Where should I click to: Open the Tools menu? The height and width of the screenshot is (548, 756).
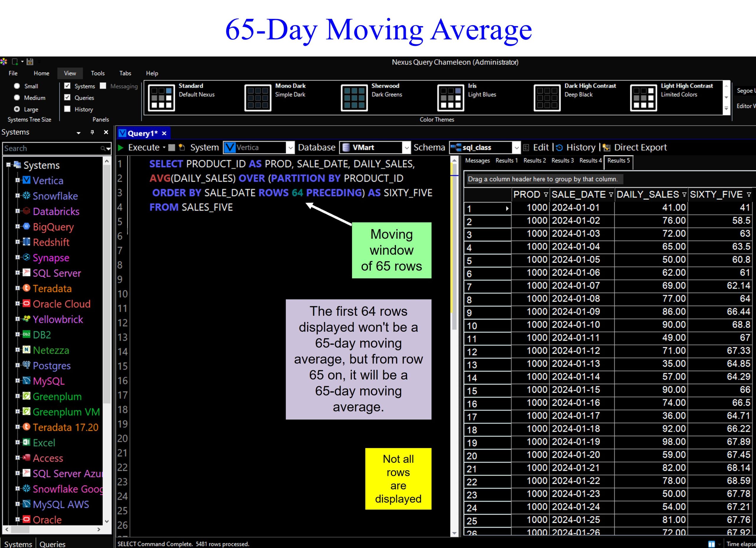pyautogui.click(x=98, y=73)
